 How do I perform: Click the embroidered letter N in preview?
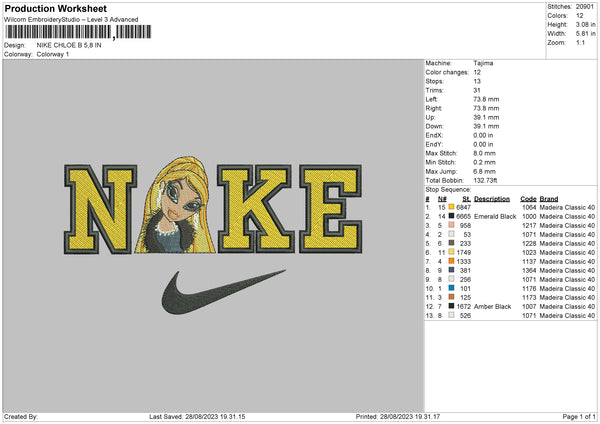click(100, 209)
